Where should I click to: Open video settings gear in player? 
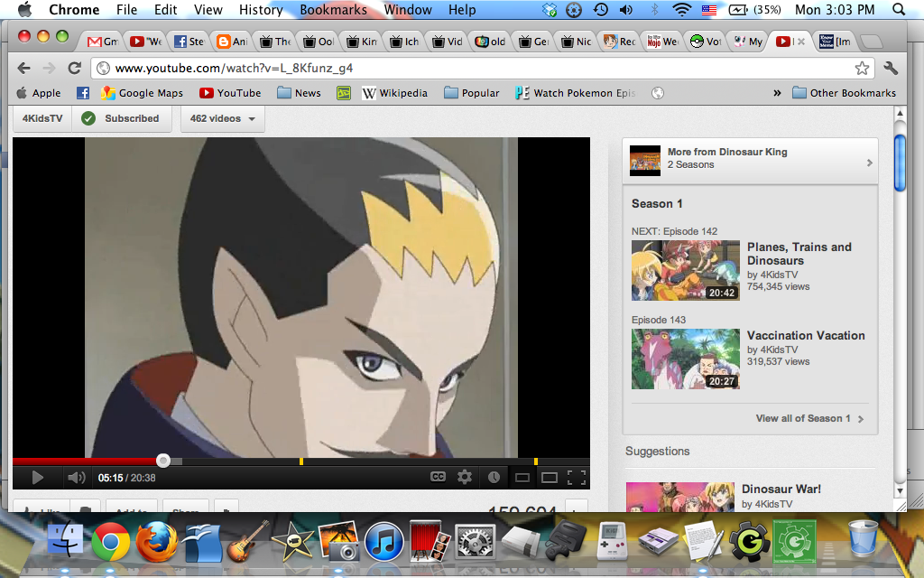tap(465, 477)
